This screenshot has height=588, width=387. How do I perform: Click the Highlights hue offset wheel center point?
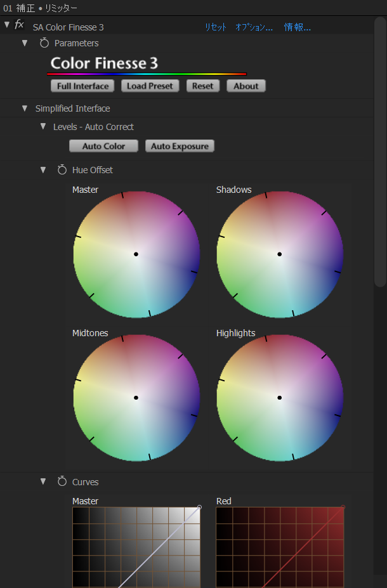point(279,398)
